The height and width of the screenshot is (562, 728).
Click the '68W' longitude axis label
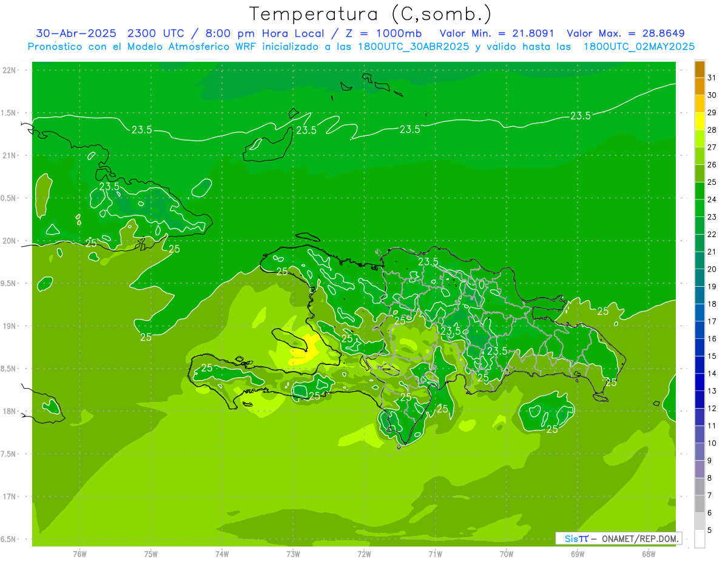click(x=648, y=554)
